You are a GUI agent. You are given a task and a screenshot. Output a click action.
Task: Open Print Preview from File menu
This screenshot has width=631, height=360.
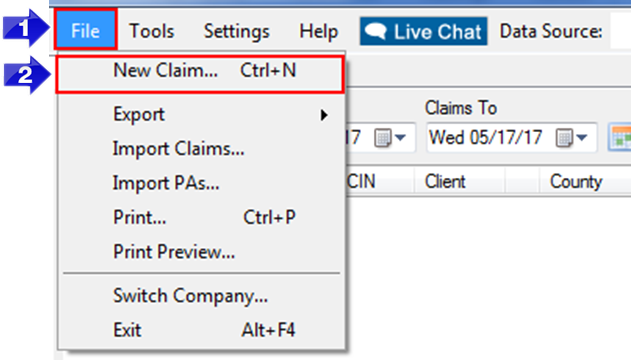(201, 252)
